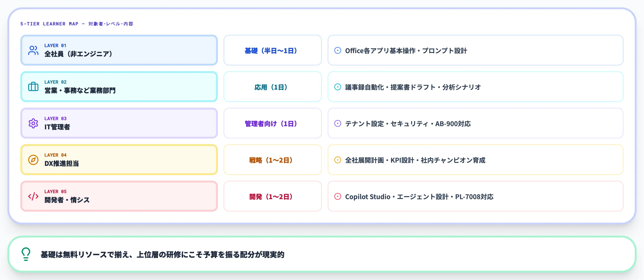This screenshot has height=280, width=644.
Task: Click the lightbulb icon in the tip banner
Action: tap(26, 254)
